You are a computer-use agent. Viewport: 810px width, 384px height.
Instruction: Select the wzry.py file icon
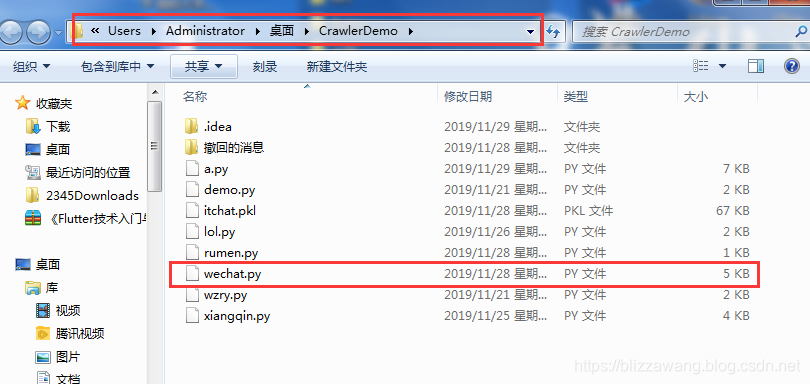(192, 295)
